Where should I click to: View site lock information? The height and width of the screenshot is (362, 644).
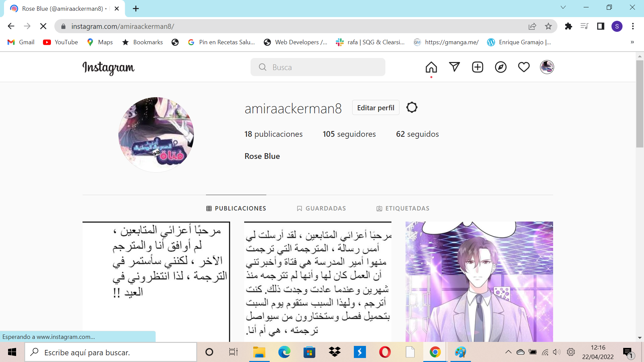(63, 26)
